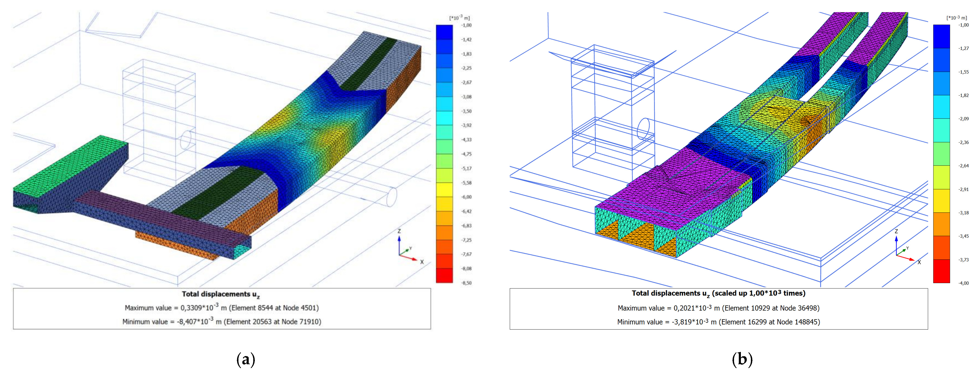Click legend value '-3,18'
This screenshot has height=377, width=980.
click(x=964, y=212)
